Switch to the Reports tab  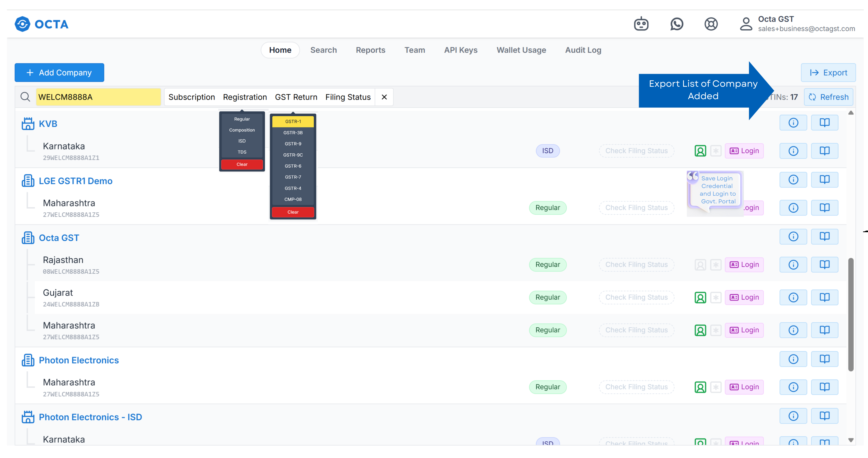(370, 50)
